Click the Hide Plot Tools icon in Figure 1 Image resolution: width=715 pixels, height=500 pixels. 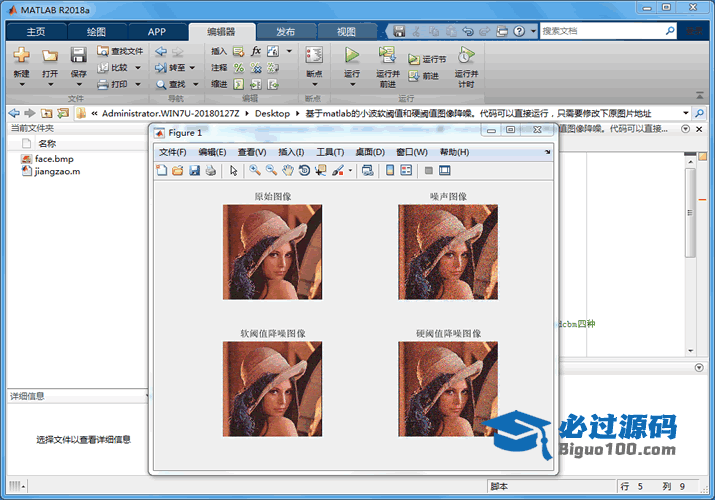pyautogui.click(x=429, y=170)
